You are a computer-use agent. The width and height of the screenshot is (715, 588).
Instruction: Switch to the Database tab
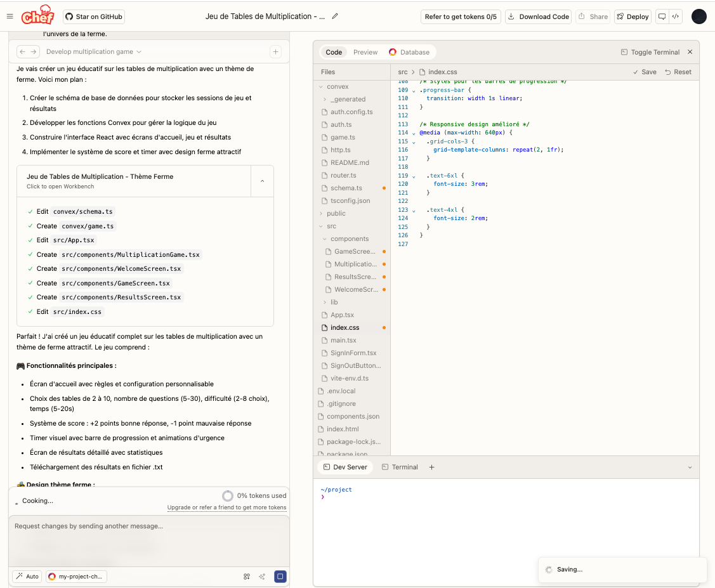[409, 52]
